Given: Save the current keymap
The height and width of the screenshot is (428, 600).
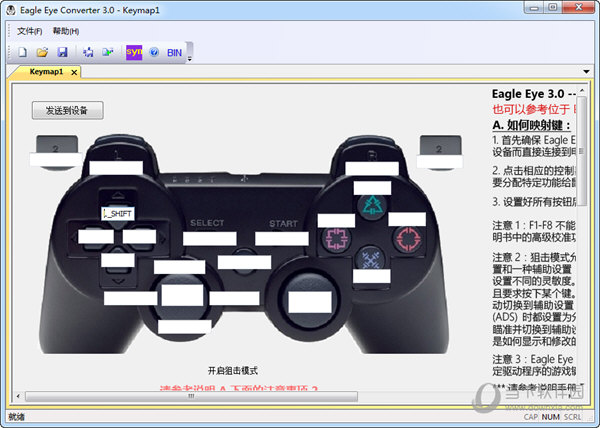Looking at the screenshot, I should [62, 52].
